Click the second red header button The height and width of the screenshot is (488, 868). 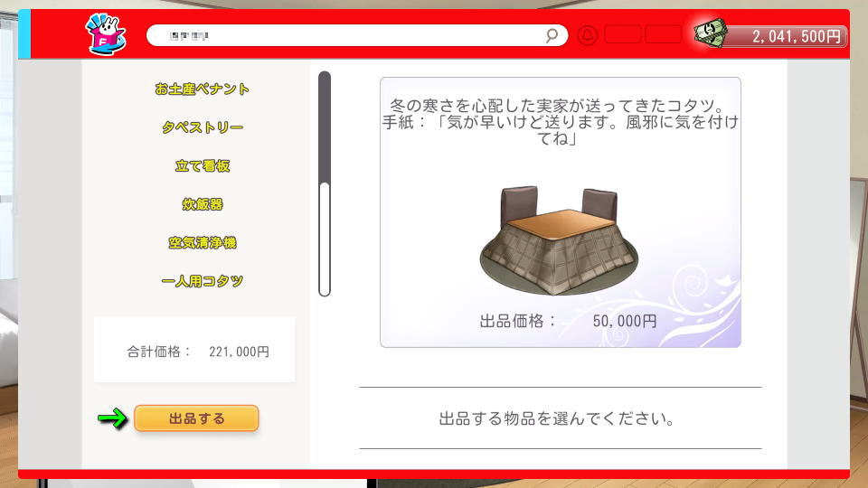point(663,34)
